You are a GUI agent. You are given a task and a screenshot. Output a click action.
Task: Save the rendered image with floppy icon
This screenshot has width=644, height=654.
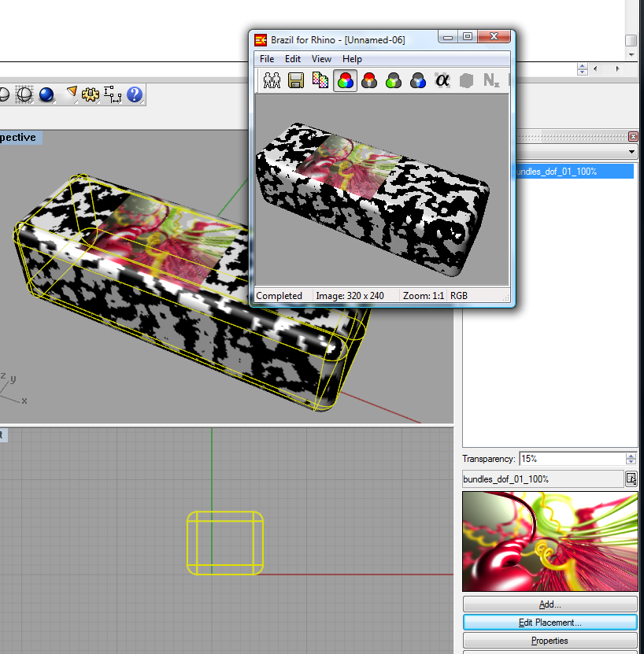(x=296, y=80)
